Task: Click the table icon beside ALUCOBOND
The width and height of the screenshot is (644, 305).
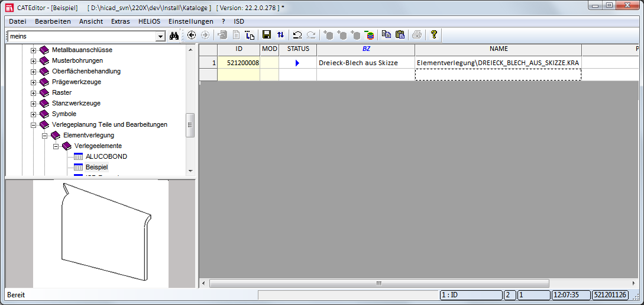Action: 79,156
